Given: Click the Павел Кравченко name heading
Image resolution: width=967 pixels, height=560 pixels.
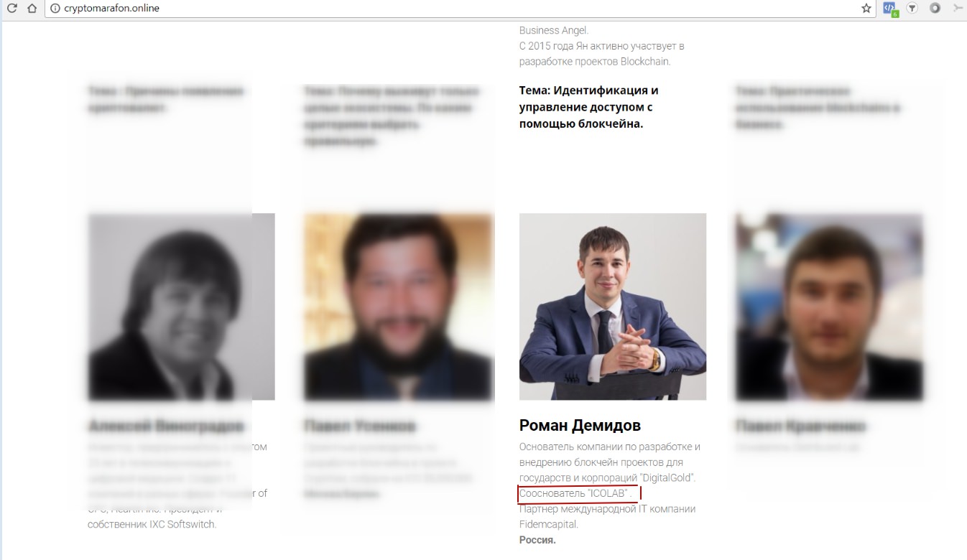Looking at the screenshot, I should coord(800,426).
